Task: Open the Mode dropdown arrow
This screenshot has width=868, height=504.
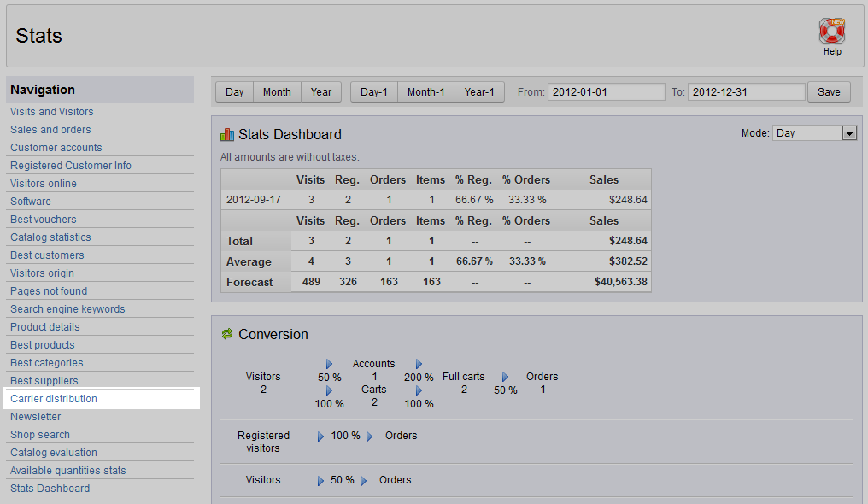Action: [x=849, y=133]
